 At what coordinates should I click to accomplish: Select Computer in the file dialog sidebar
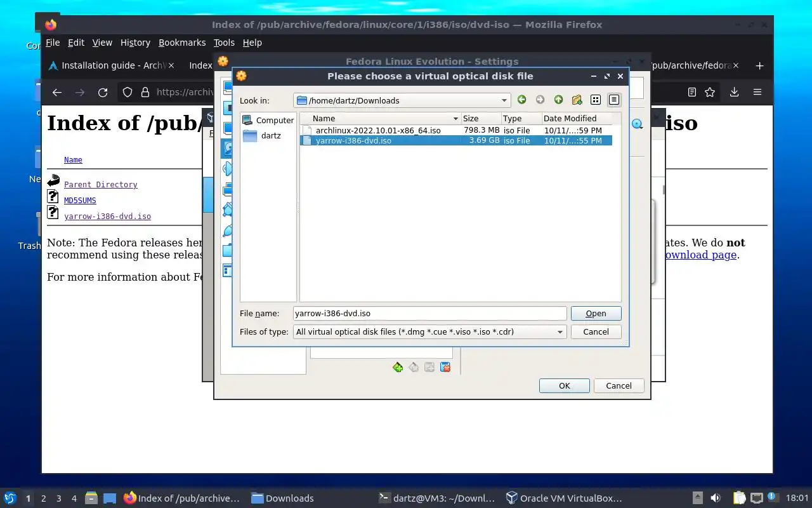pyautogui.click(x=268, y=120)
